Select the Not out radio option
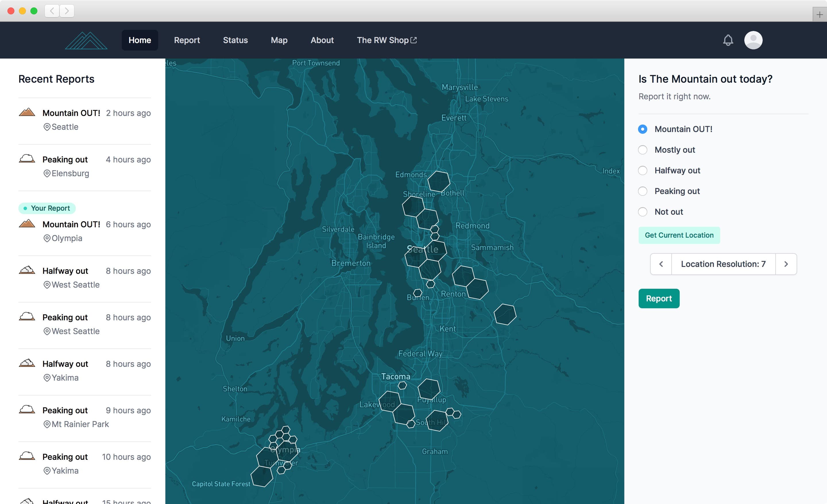Viewport: 827px width, 504px height. click(x=642, y=212)
